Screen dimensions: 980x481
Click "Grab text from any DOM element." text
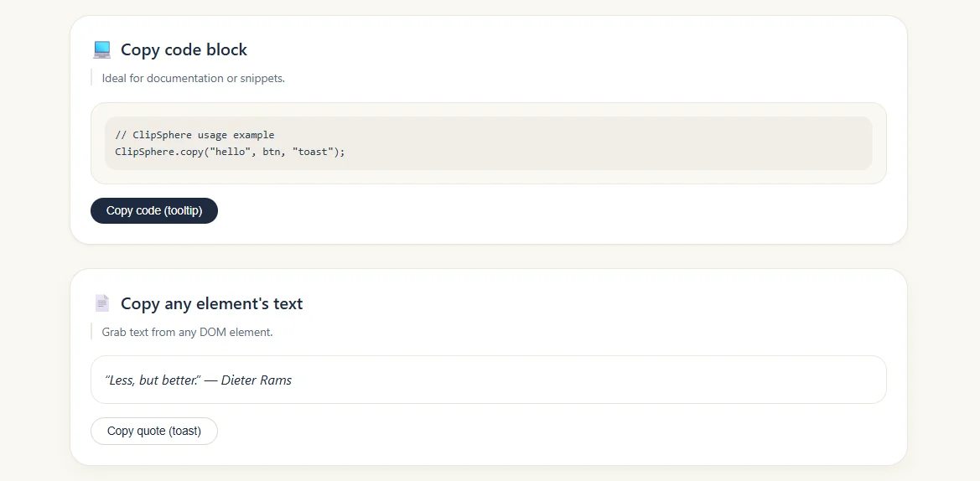click(x=188, y=332)
